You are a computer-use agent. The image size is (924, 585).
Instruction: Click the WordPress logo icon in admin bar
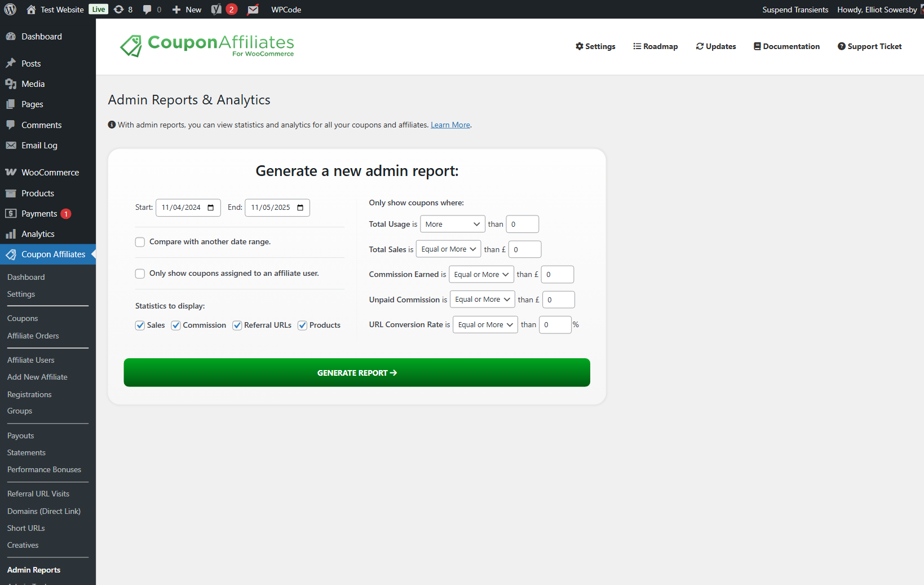pos(10,10)
